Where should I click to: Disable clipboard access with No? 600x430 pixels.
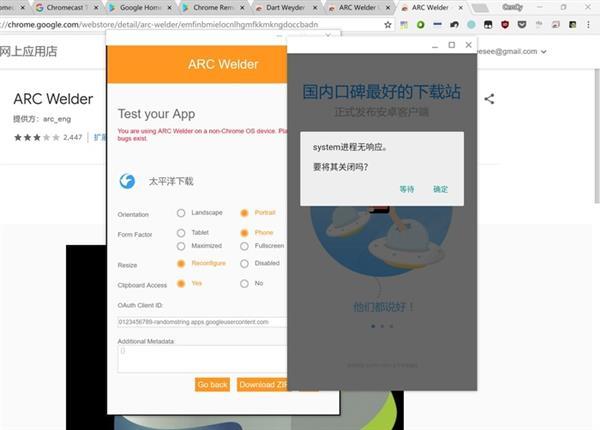point(244,283)
